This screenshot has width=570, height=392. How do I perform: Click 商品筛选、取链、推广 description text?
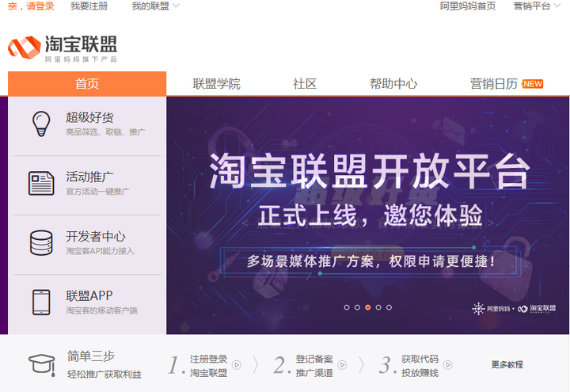[x=105, y=132]
